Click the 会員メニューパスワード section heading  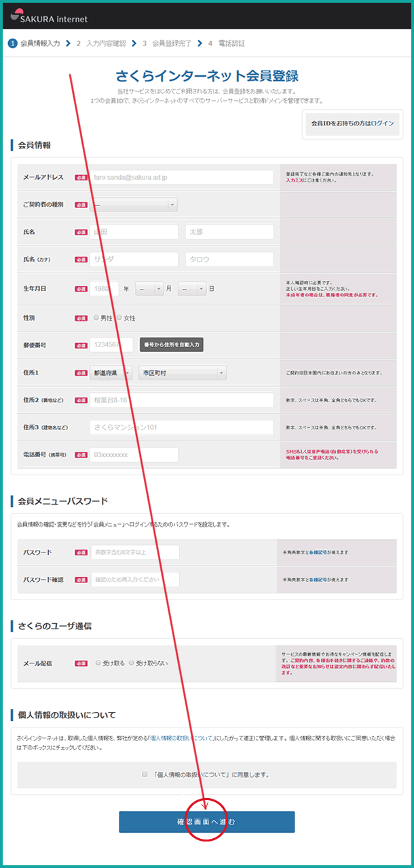tap(62, 501)
